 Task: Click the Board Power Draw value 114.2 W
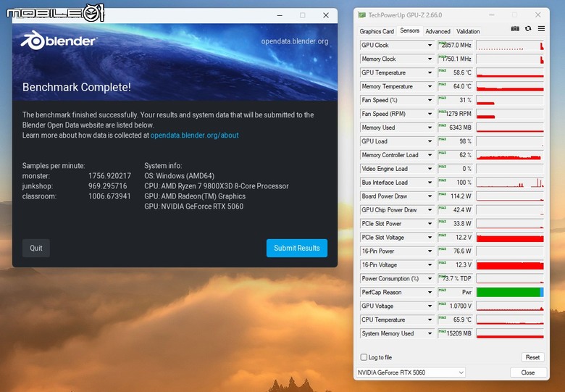pos(456,196)
